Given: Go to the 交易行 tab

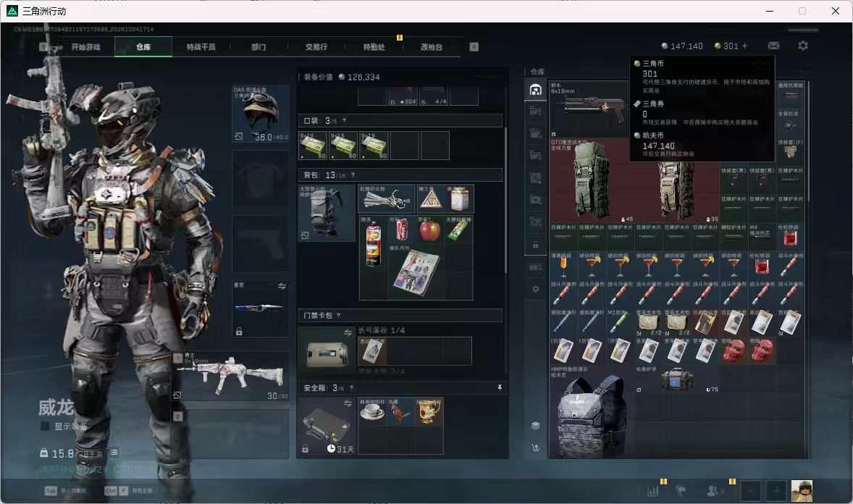Looking at the screenshot, I should [316, 47].
